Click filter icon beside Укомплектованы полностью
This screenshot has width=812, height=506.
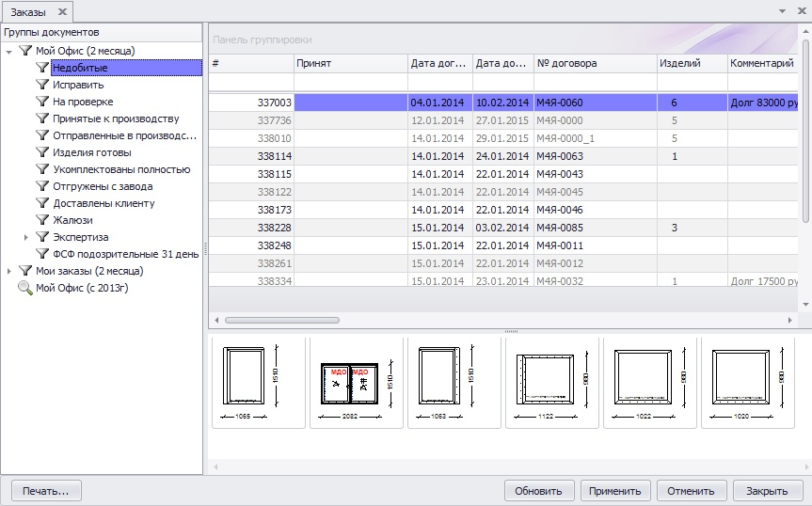[x=42, y=169]
